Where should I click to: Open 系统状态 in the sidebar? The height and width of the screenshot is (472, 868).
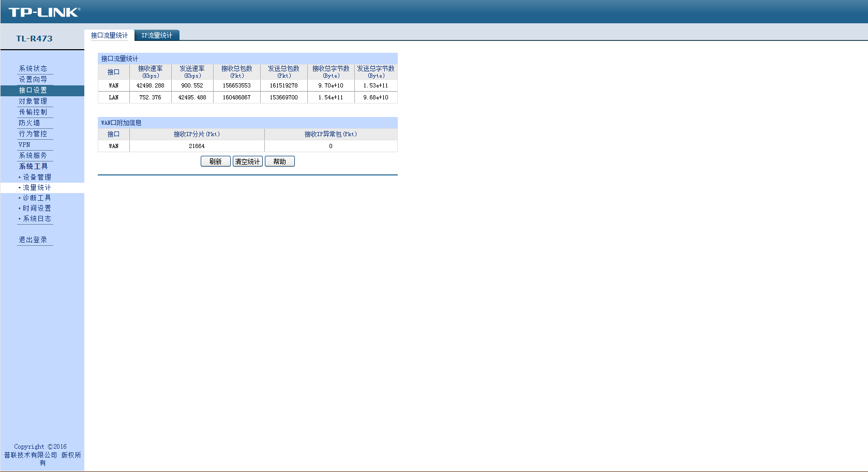pyautogui.click(x=33, y=68)
